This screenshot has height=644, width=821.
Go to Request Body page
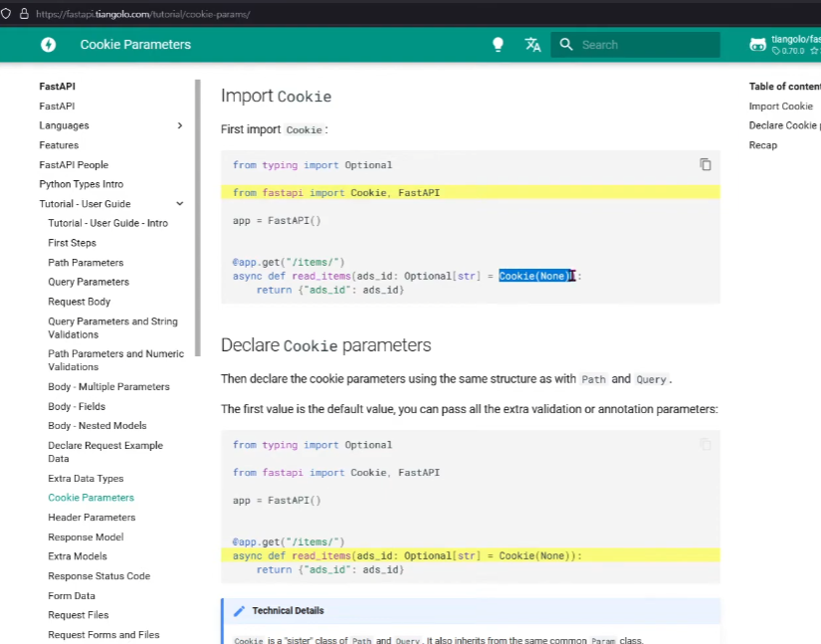[x=79, y=302]
